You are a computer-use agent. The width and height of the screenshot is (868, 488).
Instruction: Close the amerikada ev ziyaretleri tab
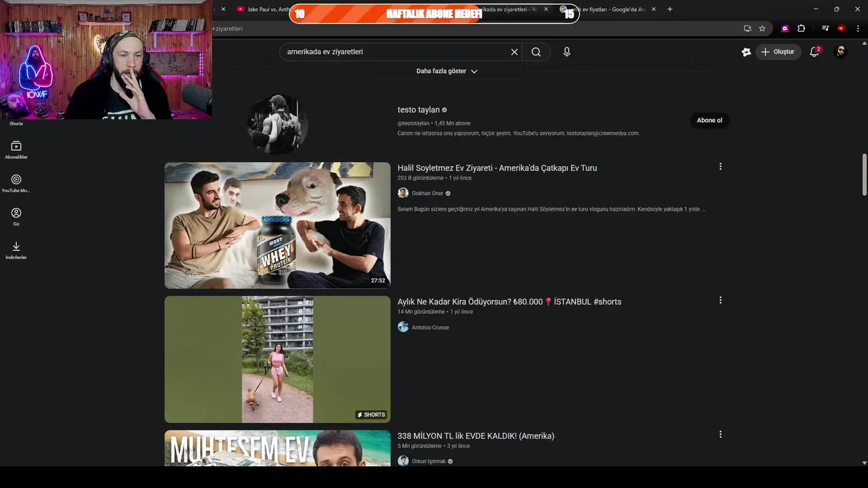pyautogui.click(x=546, y=9)
